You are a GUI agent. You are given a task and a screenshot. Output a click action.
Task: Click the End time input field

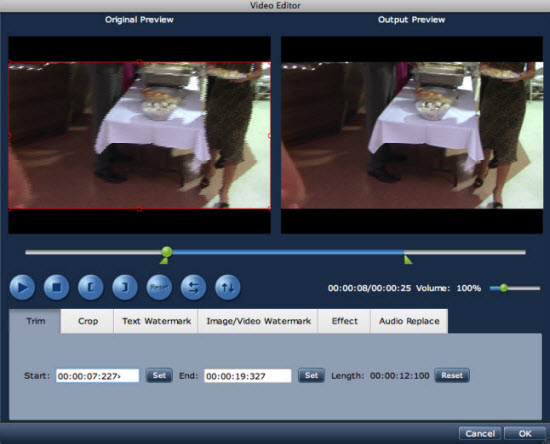pyautogui.click(x=248, y=376)
